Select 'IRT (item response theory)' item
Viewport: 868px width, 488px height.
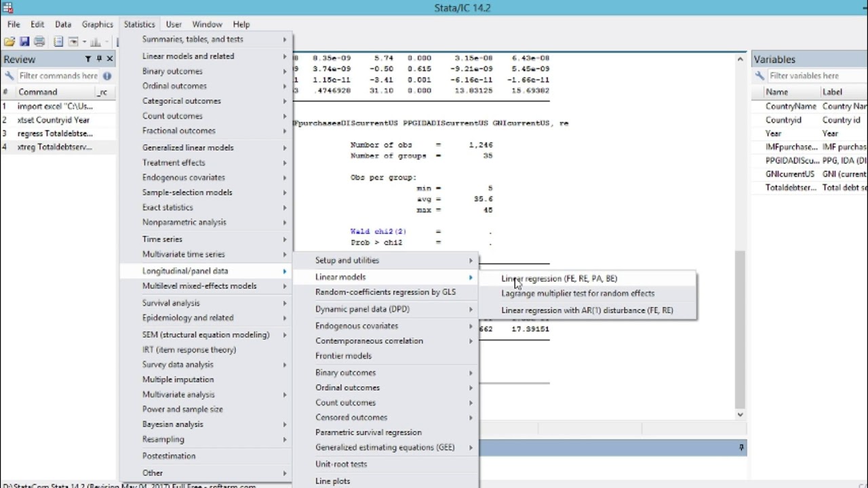206,350
